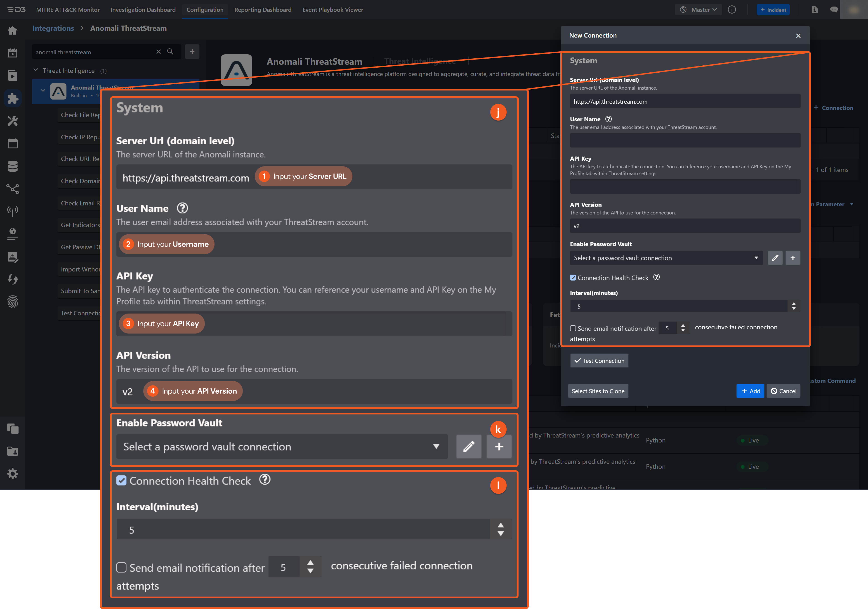
Task: Click the fingerprint icon in sidebar
Action: 12,302
